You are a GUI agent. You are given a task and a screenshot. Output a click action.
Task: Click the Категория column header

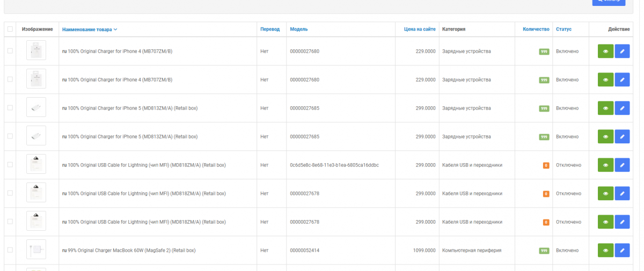(x=453, y=30)
